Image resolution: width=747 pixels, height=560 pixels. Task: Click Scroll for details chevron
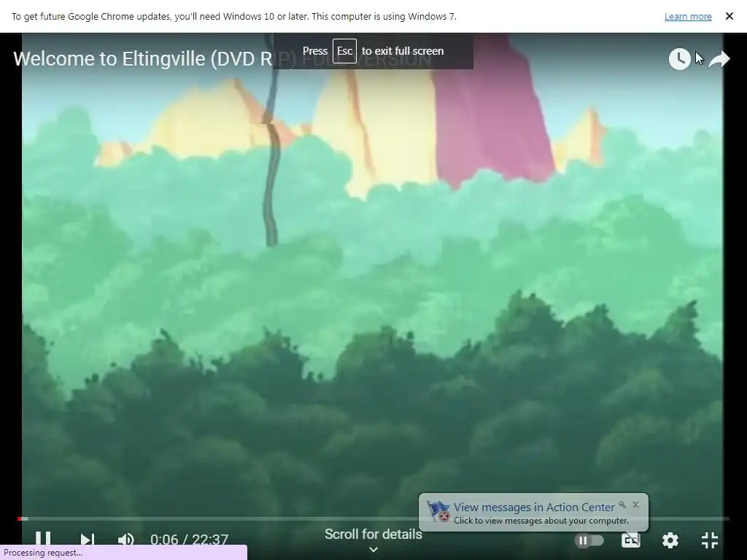tap(373, 549)
